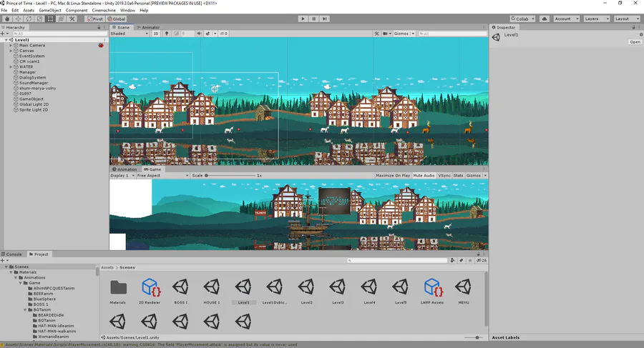Click the Project search field
The height and width of the screenshot is (348, 644).
397,261
